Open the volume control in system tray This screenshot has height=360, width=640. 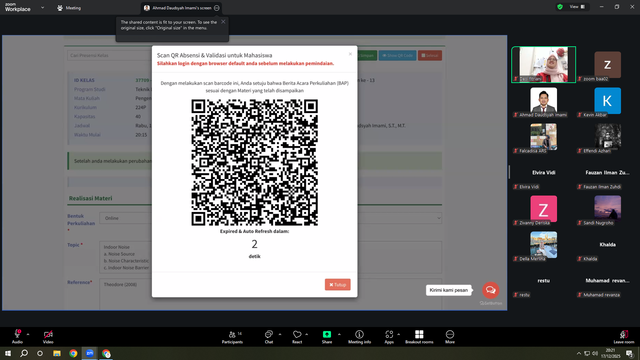(595, 353)
